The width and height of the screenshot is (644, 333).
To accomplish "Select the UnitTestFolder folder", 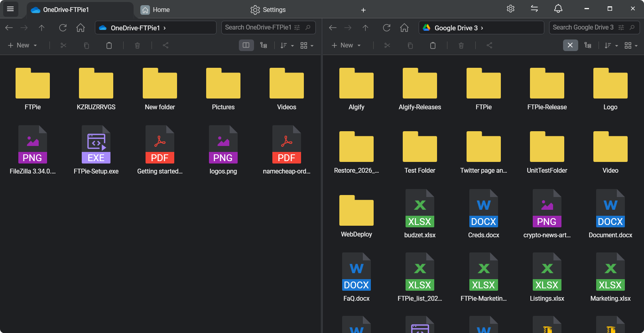I will [x=547, y=153].
